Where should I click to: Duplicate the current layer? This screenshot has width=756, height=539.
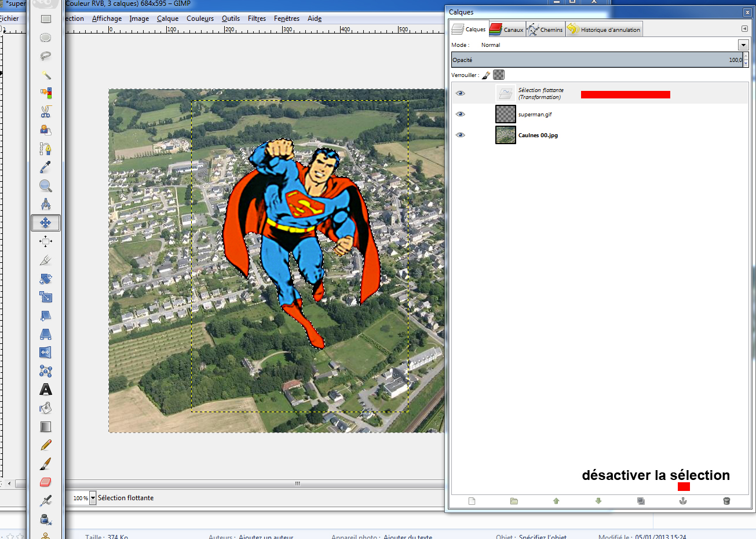pyautogui.click(x=641, y=501)
